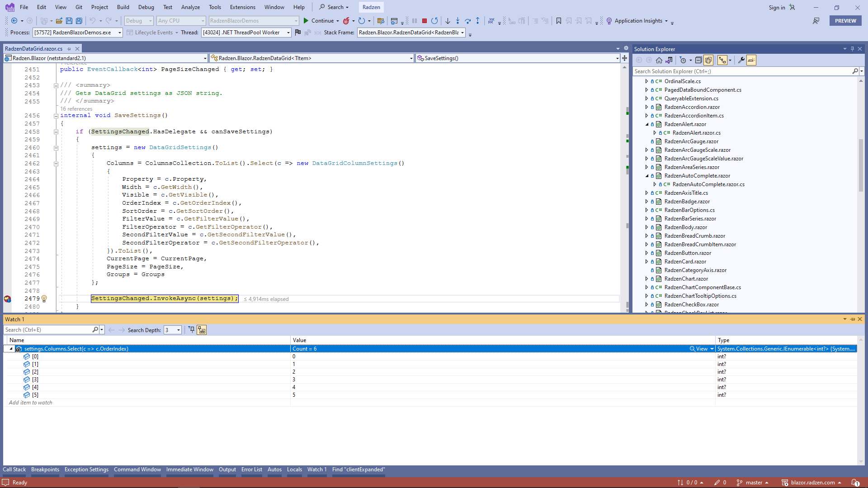
Task: Collapse all items in Solution Explorer
Action: tap(698, 60)
